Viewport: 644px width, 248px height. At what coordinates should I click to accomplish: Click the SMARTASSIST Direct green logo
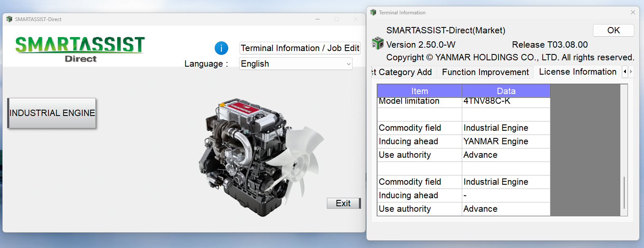tap(80, 46)
